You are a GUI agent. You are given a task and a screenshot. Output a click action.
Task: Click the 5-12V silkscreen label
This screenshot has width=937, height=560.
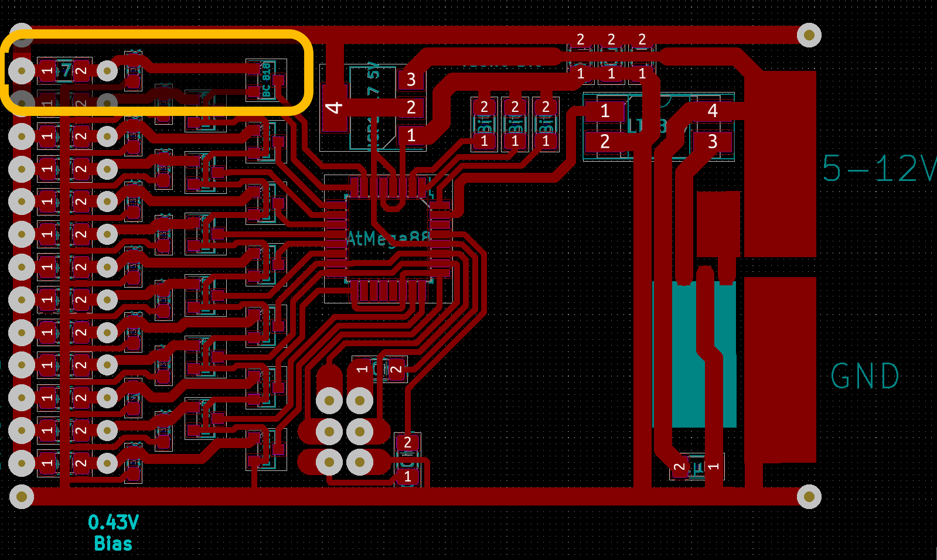coord(879,169)
